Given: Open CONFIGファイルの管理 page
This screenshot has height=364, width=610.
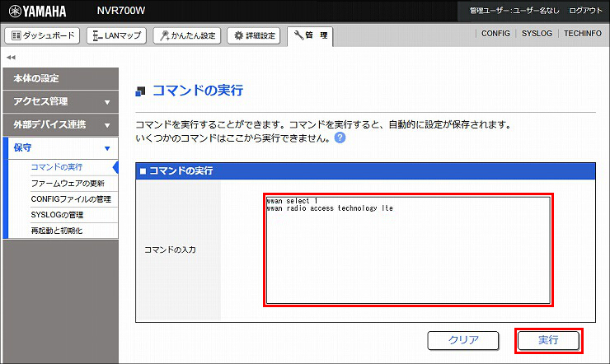Looking at the screenshot, I should point(71,199).
